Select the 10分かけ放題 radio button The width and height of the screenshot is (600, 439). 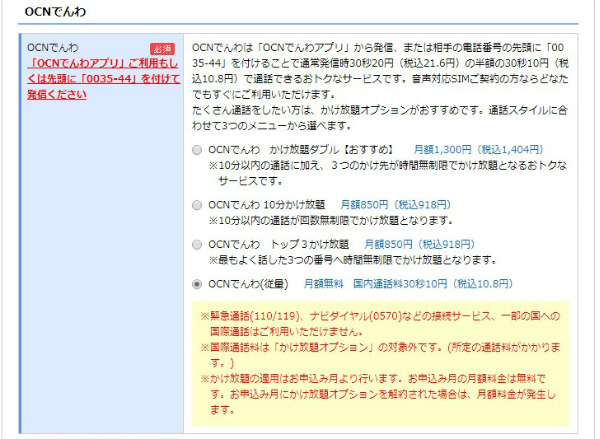point(197,205)
